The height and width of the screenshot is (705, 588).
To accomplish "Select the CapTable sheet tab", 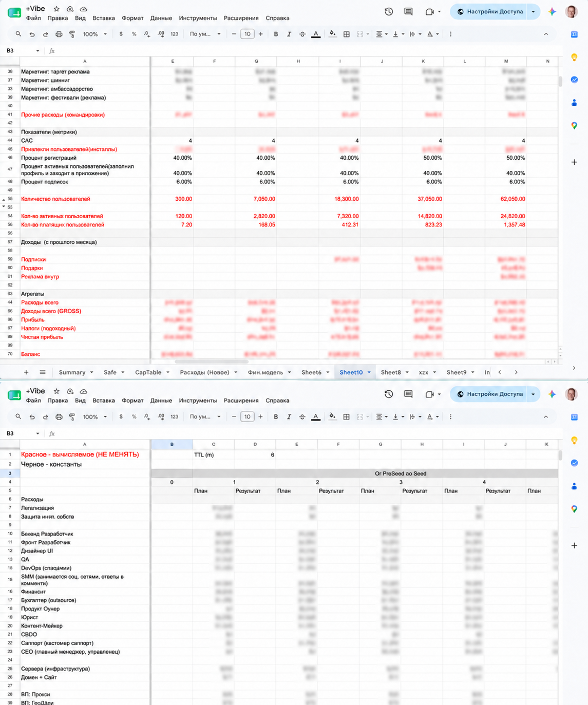I will [148, 372].
